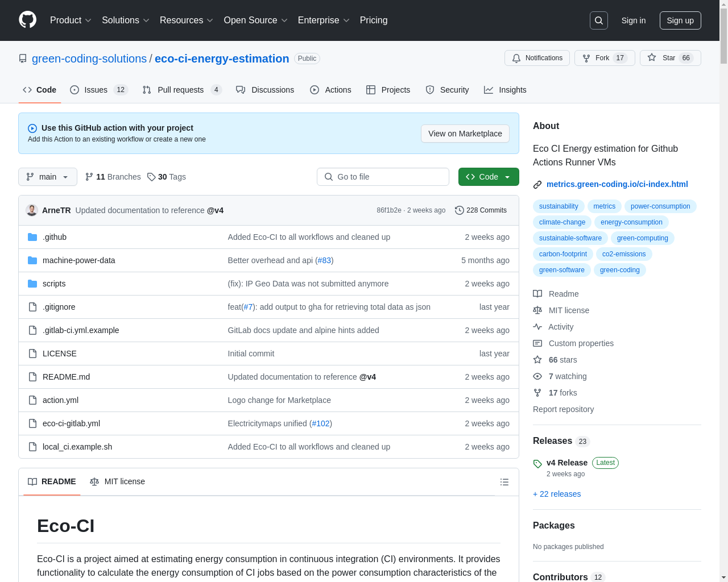This screenshot has width=728, height=582.
Task: Click the co2-emissions topic tag
Action: (x=624, y=254)
